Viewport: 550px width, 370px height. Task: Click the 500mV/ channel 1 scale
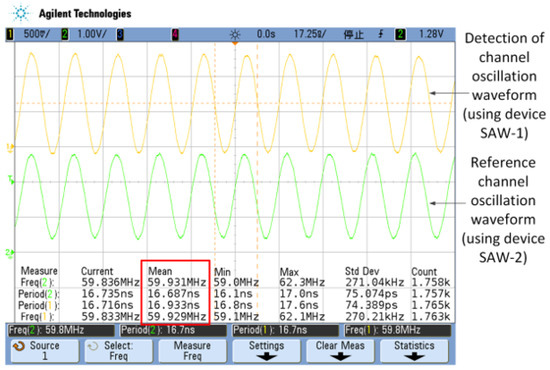pos(36,34)
